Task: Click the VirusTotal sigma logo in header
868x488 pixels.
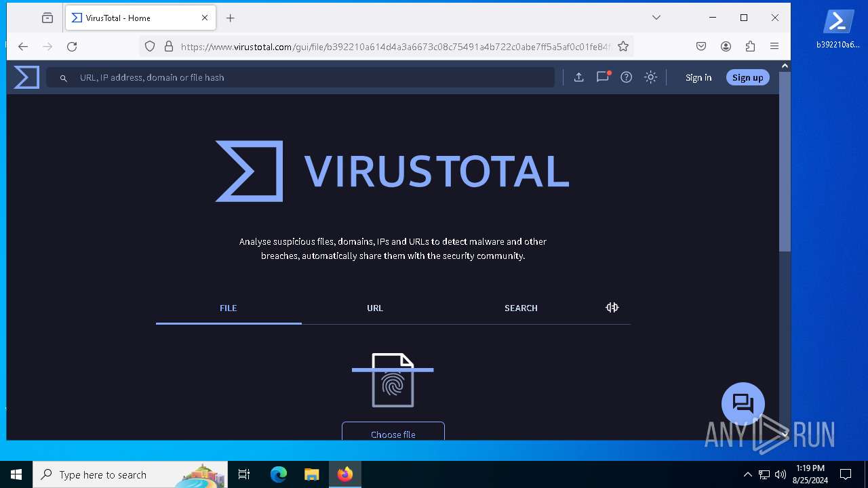Action: tap(26, 77)
